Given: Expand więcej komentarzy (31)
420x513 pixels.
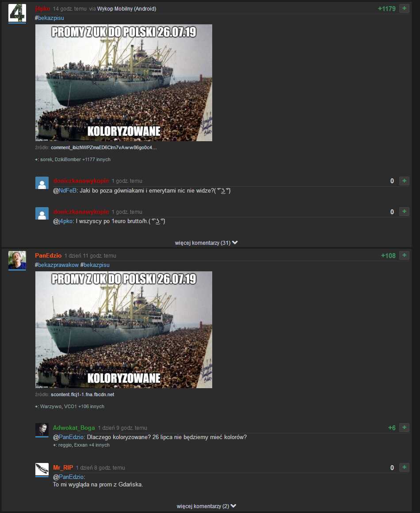Looking at the screenshot, I should click(x=206, y=243).
